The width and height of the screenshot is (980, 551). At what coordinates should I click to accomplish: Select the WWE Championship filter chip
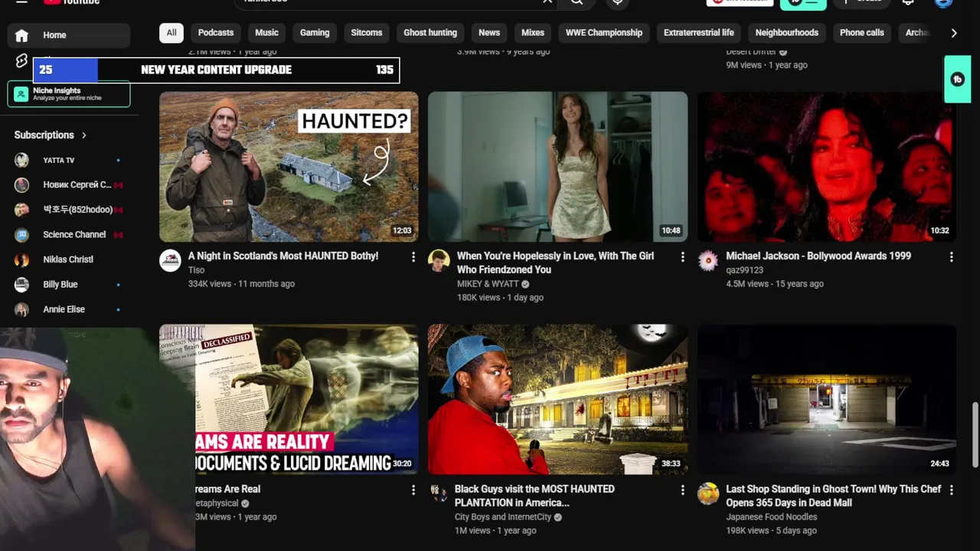[x=604, y=33]
